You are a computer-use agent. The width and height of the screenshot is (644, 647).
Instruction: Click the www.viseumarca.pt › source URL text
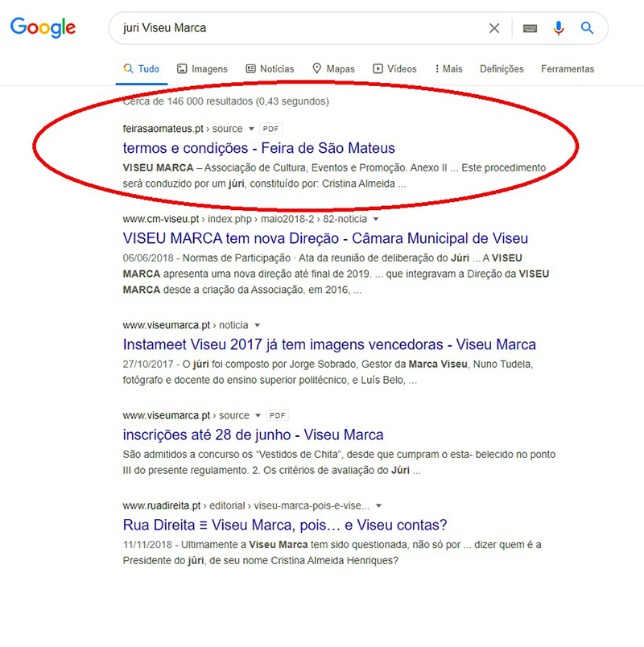pyautogui.click(x=186, y=415)
